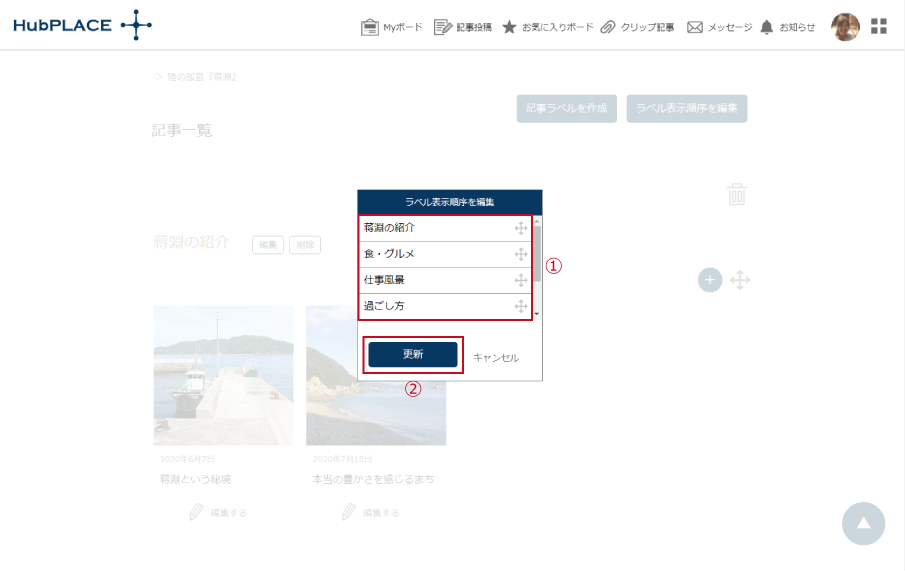
Task: Open the user profile avatar
Action: 845,27
